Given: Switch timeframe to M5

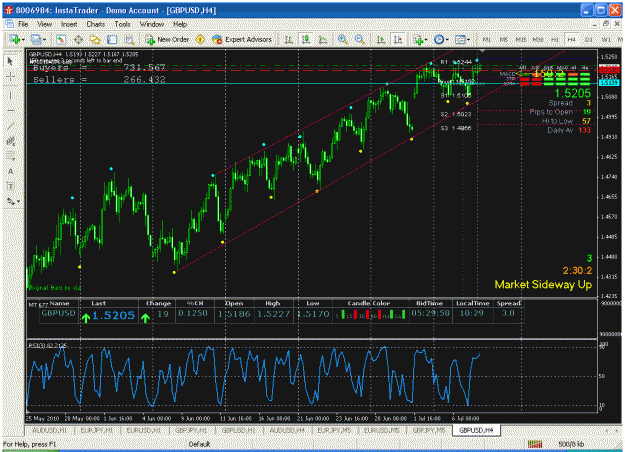Looking at the screenshot, I should click(x=503, y=39).
